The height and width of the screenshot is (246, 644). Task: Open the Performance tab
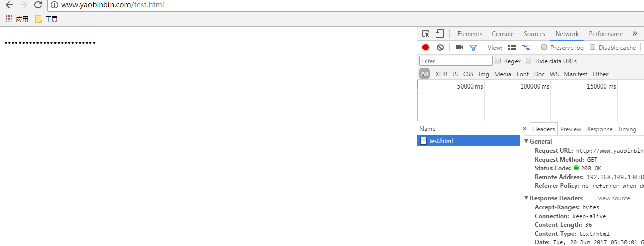606,34
